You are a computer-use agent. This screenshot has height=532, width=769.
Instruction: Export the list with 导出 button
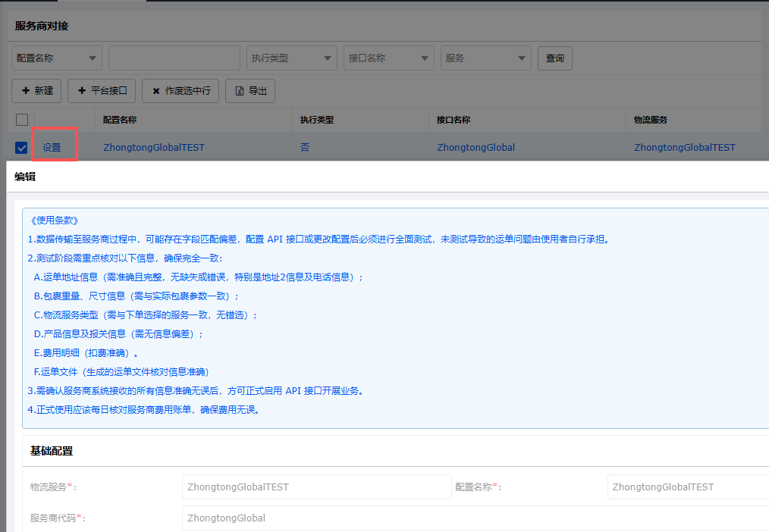point(250,91)
